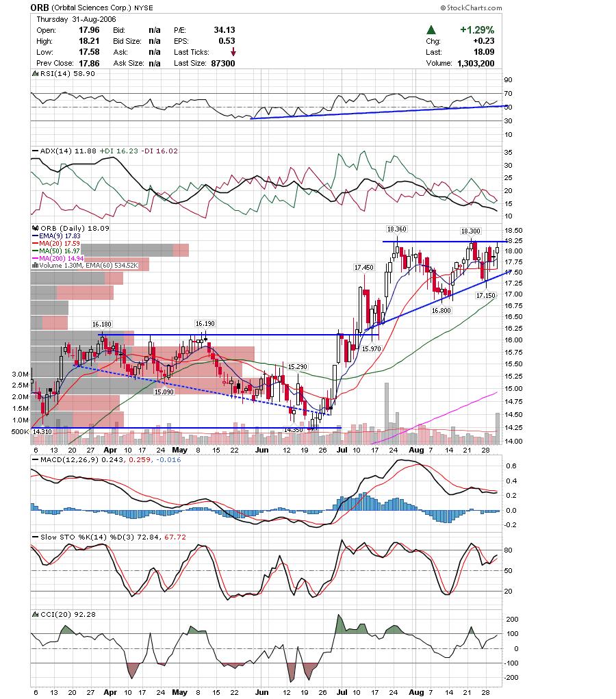Click the red down arrow beside Last Ticks
The width and height of the screenshot is (616, 699).
pos(233,52)
